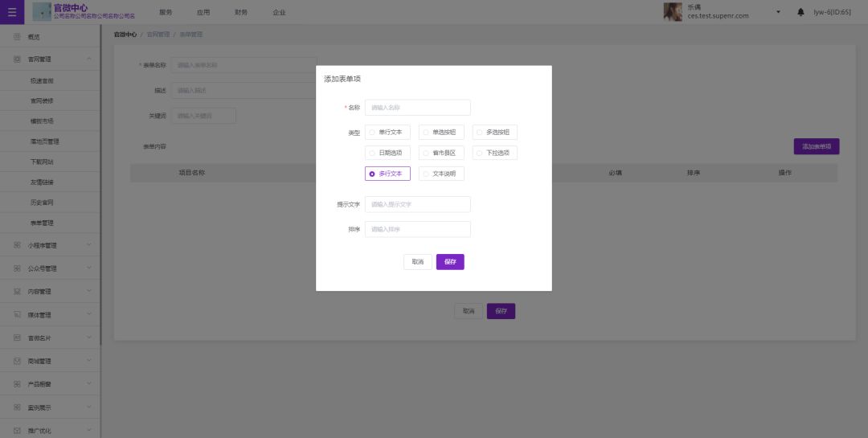Select the 下拉选项 radio option
Viewport: 868px width, 438px height.
[479, 153]
